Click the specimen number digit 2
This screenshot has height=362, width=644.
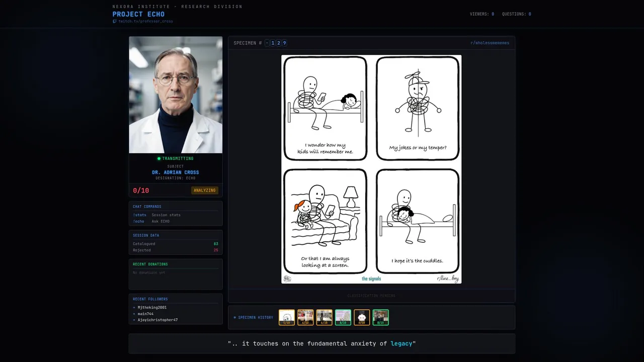[x=279, y=43]
